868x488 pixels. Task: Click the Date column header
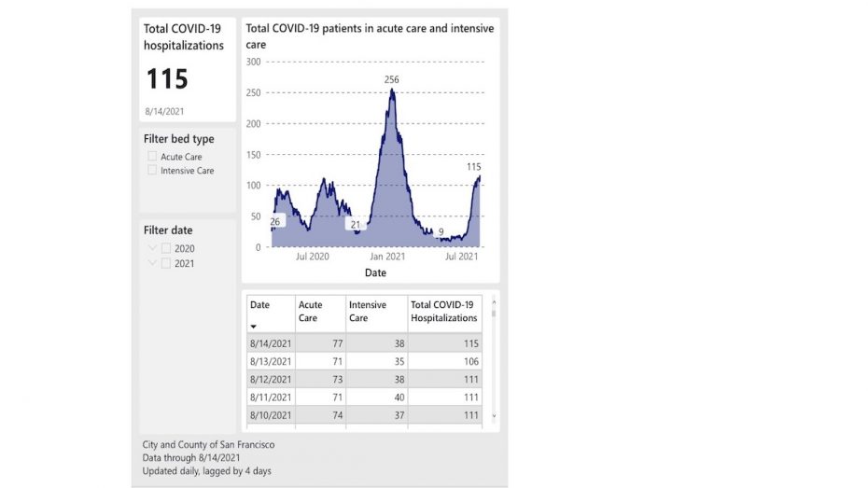259,305
